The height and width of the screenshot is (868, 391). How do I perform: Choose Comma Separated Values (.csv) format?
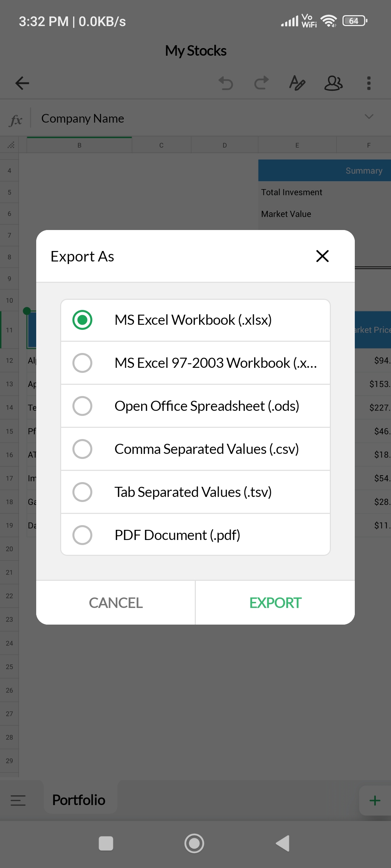[x=195, y=449]
